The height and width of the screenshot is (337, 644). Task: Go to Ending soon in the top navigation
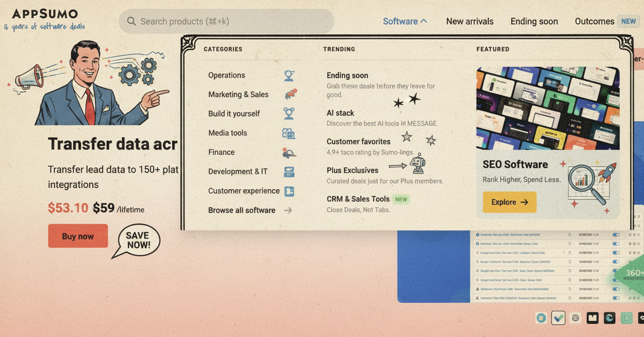[534, 21]
